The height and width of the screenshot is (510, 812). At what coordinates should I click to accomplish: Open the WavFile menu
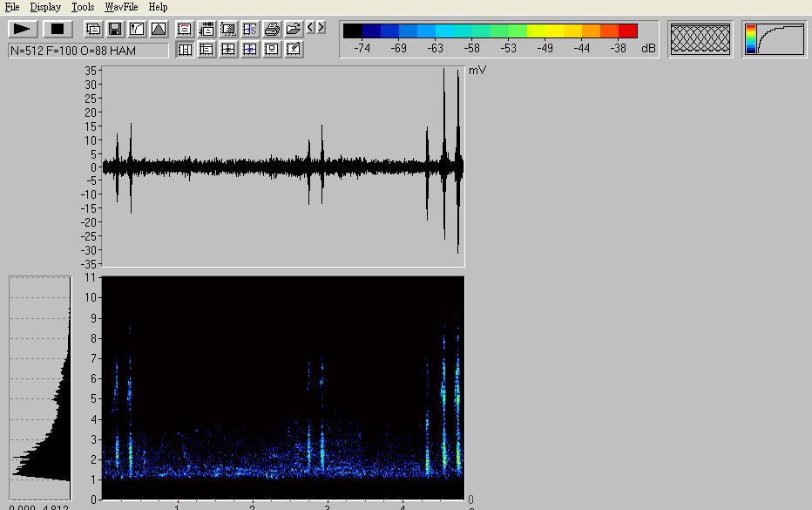point(121,7)
